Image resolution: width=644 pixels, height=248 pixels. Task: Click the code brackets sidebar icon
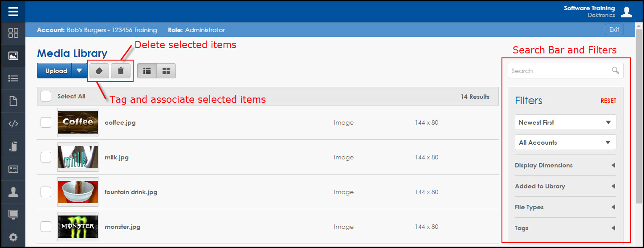(13, 124)
